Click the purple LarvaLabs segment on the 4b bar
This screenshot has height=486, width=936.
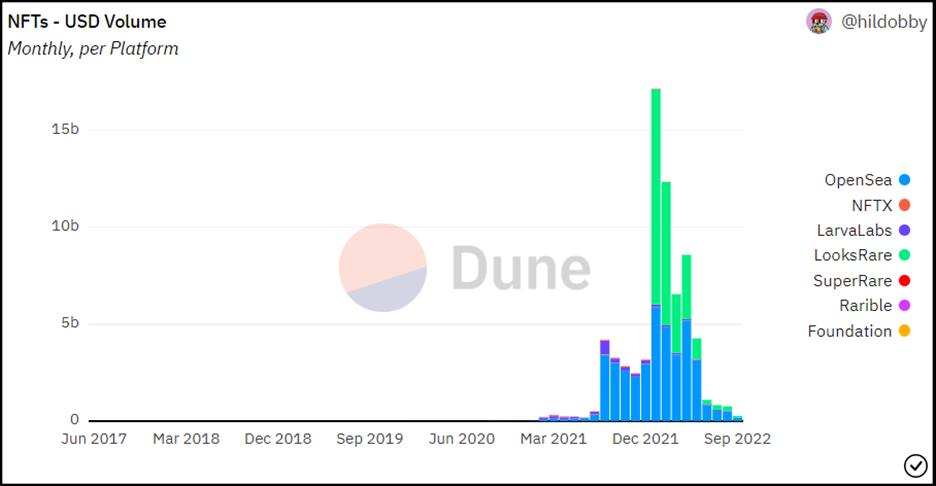(605, 347)
